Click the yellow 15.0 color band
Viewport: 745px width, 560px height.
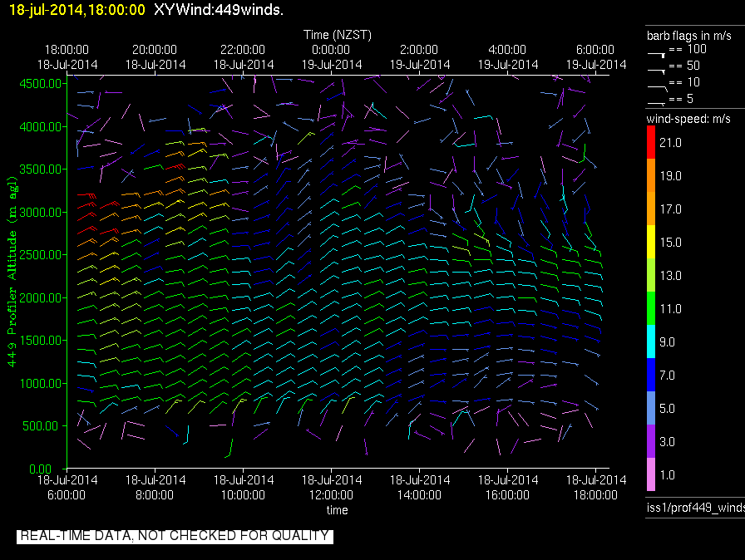pyautogui.click(x=651, y=242)
